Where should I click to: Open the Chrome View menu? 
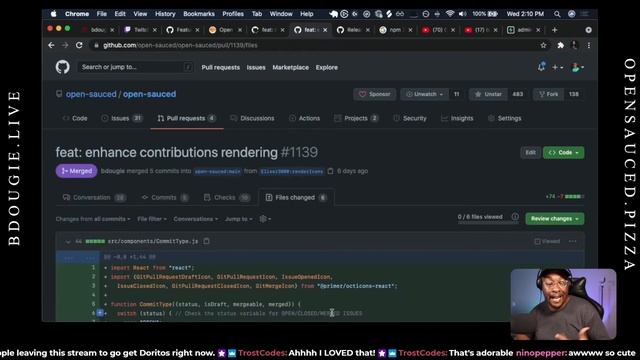[140, 14]
